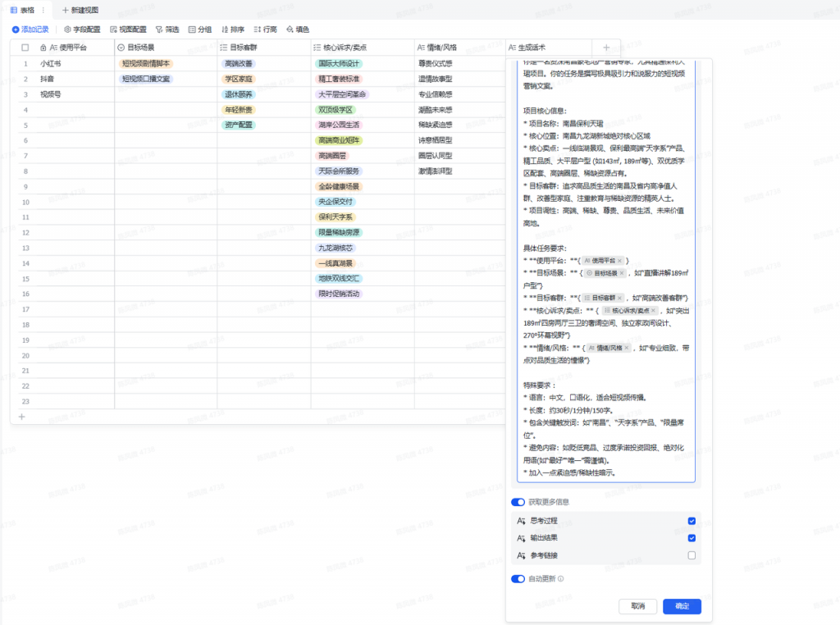Image resolution: width=840 pixels, height=625 pixels.
Task: Open the 分组 grouping tool
Action: point(200,30)
